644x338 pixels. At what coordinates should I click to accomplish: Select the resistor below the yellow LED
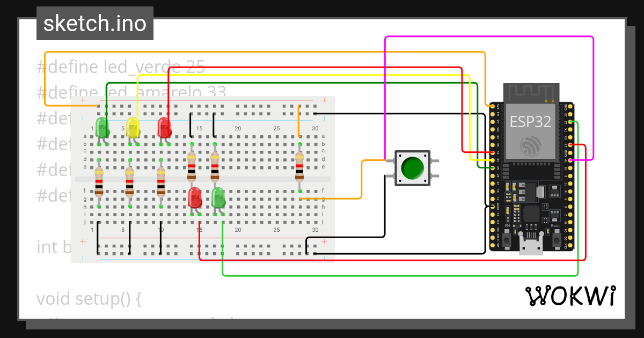point(129,182)
